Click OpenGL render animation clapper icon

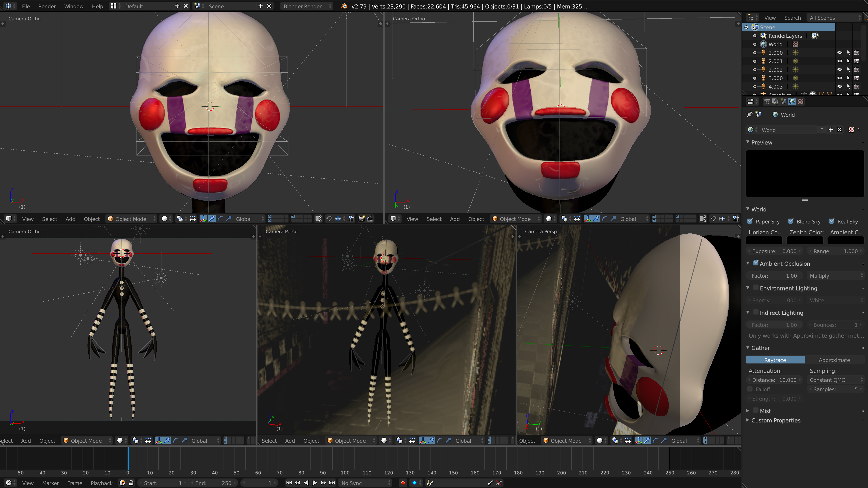click(370, 219)
